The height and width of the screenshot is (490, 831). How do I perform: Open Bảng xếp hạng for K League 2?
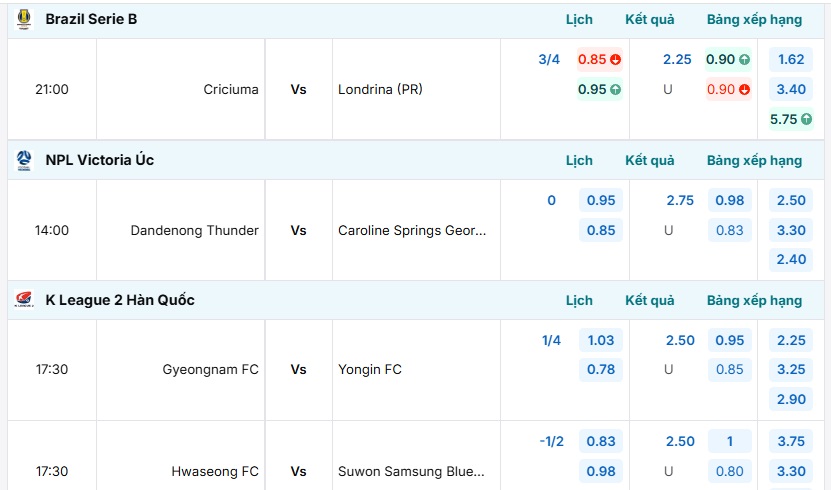pyautogui.click(x=754, y=300)
